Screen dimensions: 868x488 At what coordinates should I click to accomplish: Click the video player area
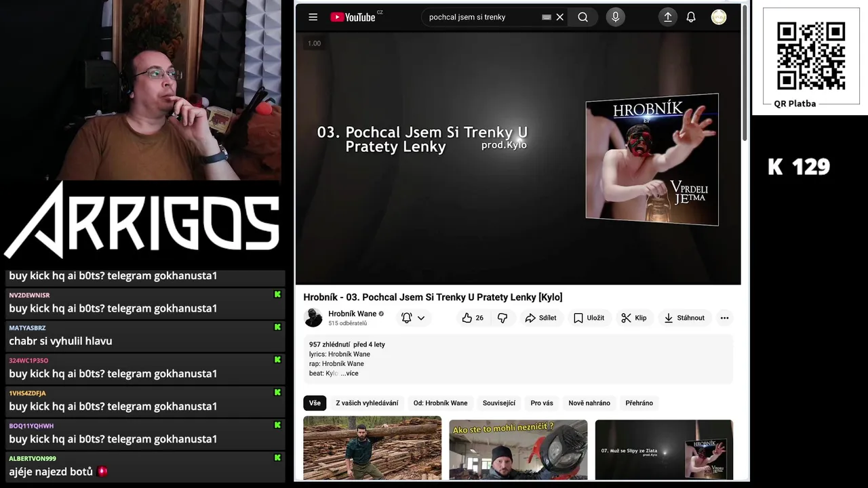click(x=518, y=158)
